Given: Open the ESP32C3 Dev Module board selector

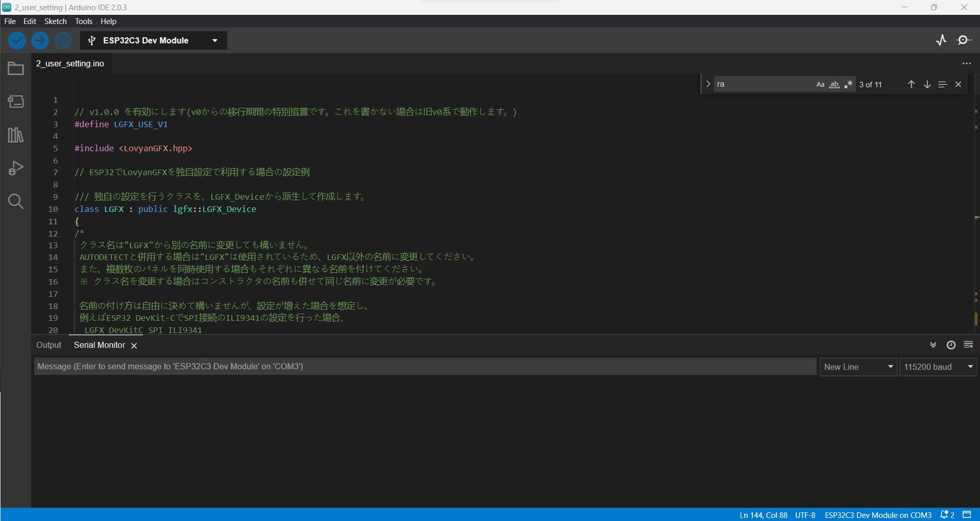Looking at the screenshot, I should [153, 40].
